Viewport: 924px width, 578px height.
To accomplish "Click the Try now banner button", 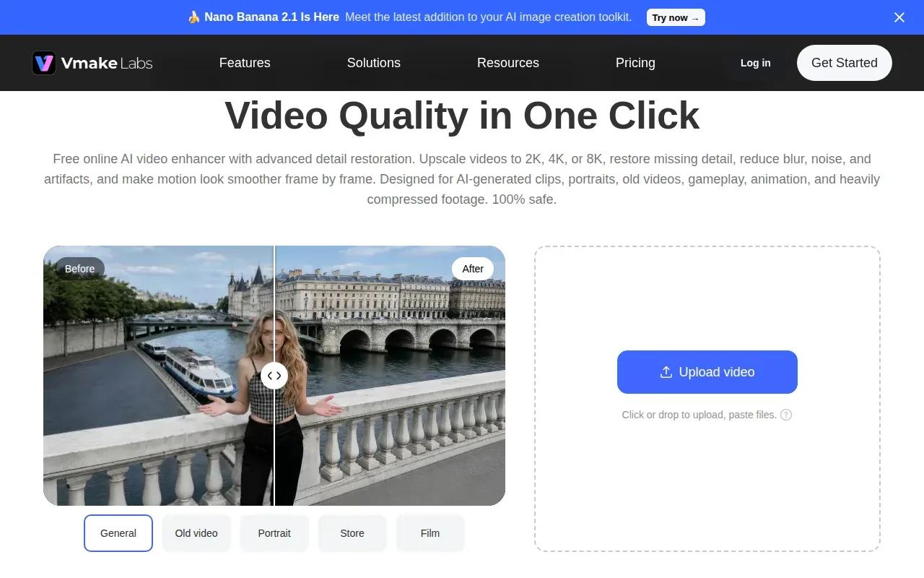I will coord(676,17).
